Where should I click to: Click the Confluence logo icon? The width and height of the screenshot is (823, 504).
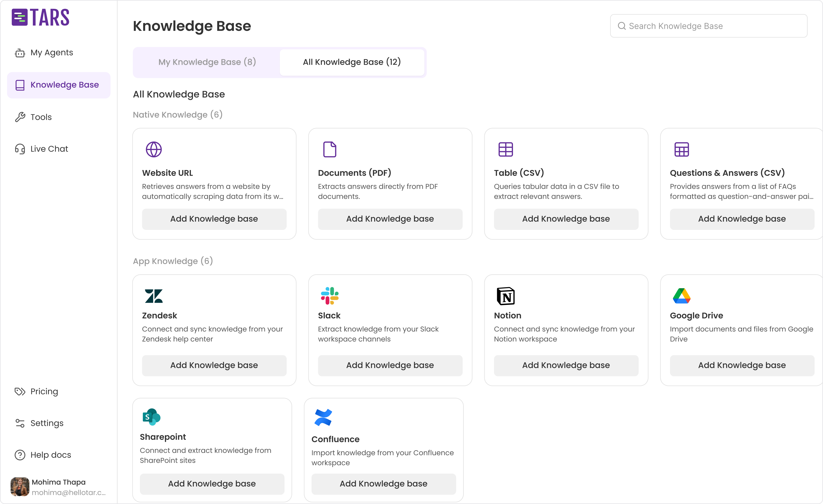[323, 417]
